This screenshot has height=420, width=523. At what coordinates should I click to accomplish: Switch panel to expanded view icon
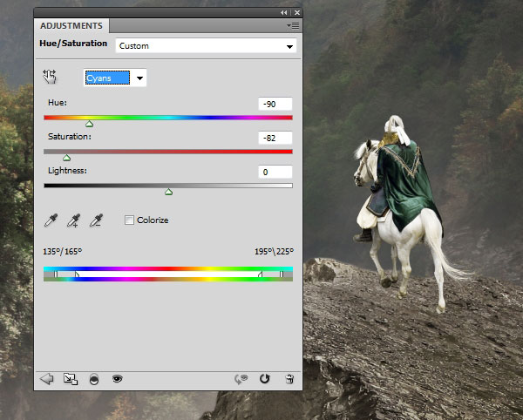click(71, 379)
